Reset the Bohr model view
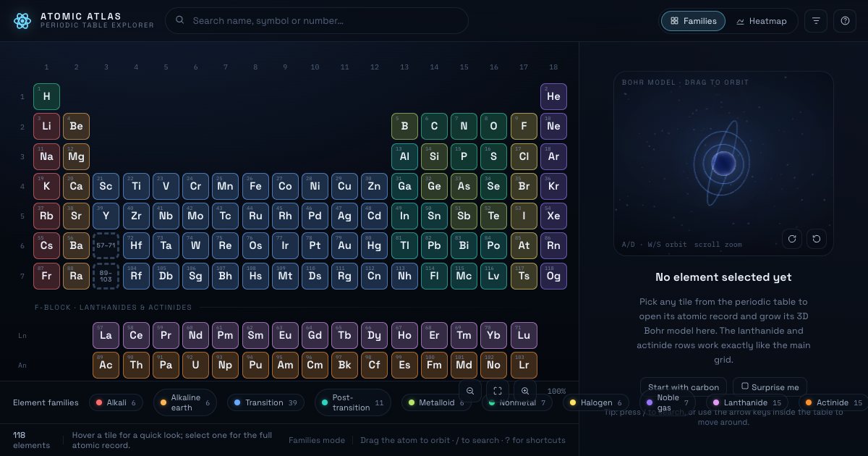This screenshot has height=456, width=868. pyautogui.click(x=817, y=238)
